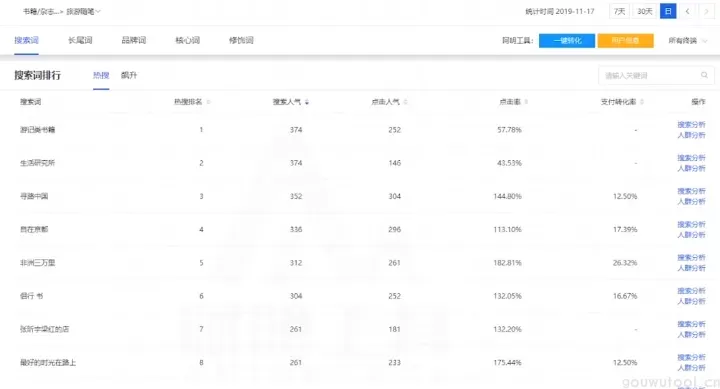Open 人群分析 for 游记类书籍 row
The height and width of the screenshot is (389, 720).
(691, 135)
